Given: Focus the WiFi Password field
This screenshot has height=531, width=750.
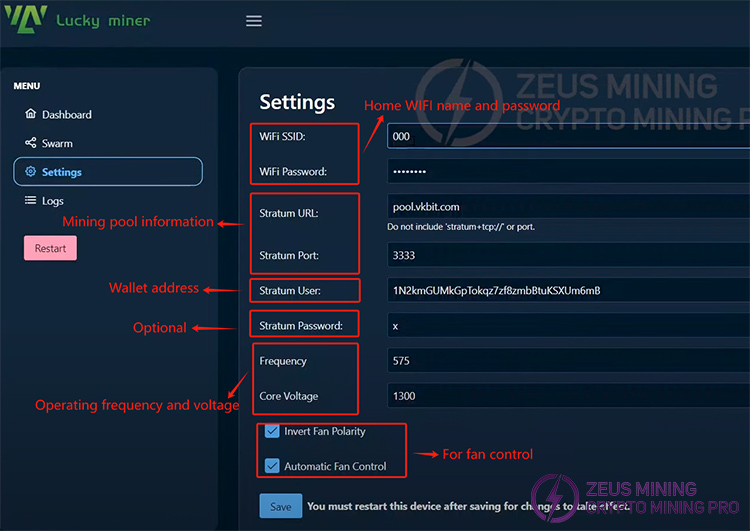Looking at the screenshot, I should (568, 171).
